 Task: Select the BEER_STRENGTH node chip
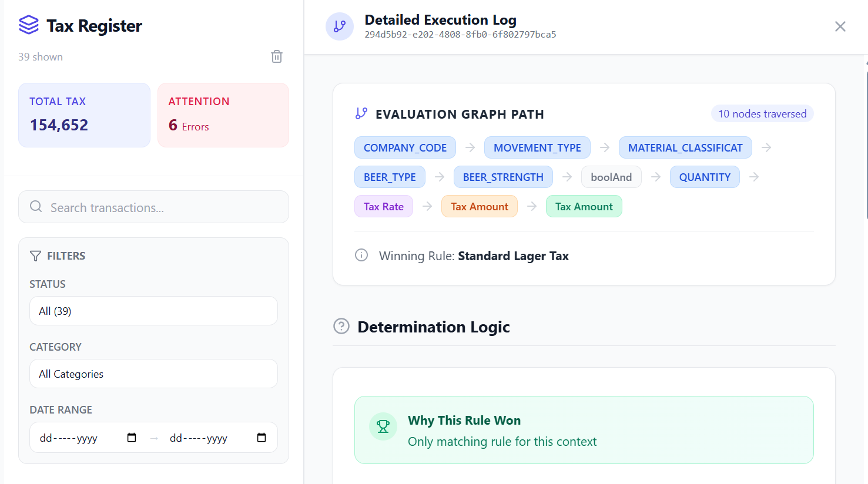coord(503,177)
